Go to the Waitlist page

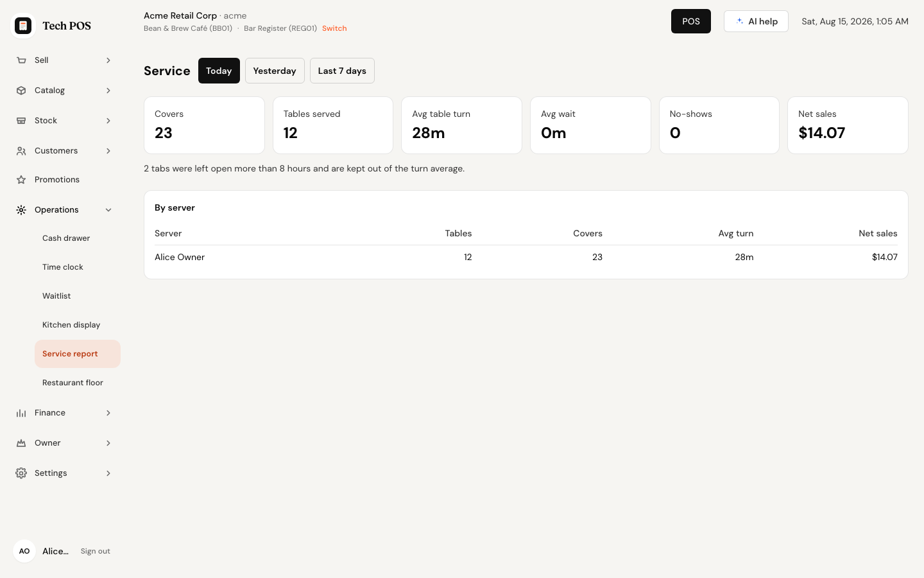pos(78,296)
